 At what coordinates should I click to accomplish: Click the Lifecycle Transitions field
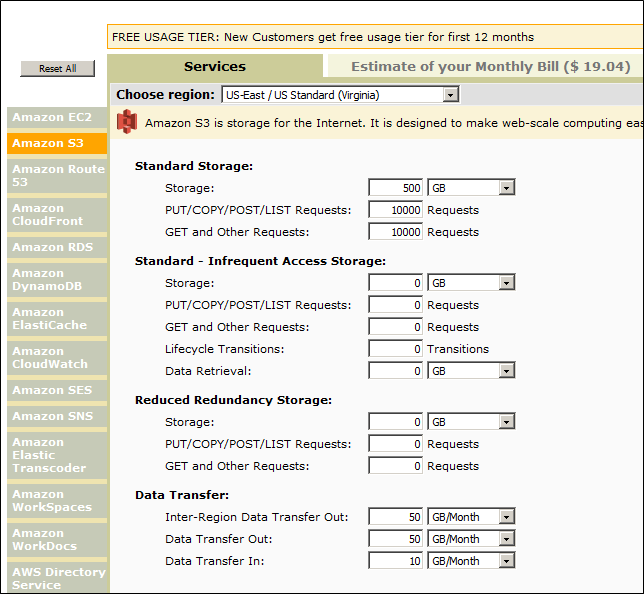point(396,349)
